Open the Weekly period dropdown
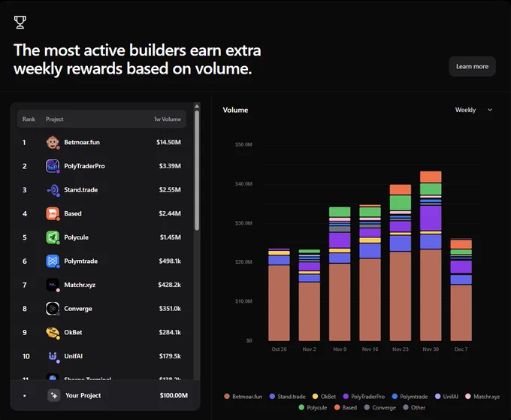The height and width of the screenshot is (420, 511). tap(473, 110)
